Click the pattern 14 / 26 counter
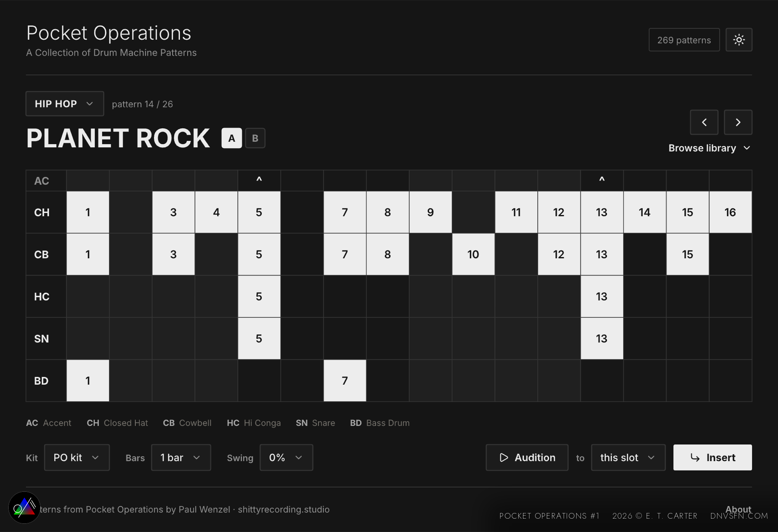This screenshot has width=778, height=532. click(142, 104)
